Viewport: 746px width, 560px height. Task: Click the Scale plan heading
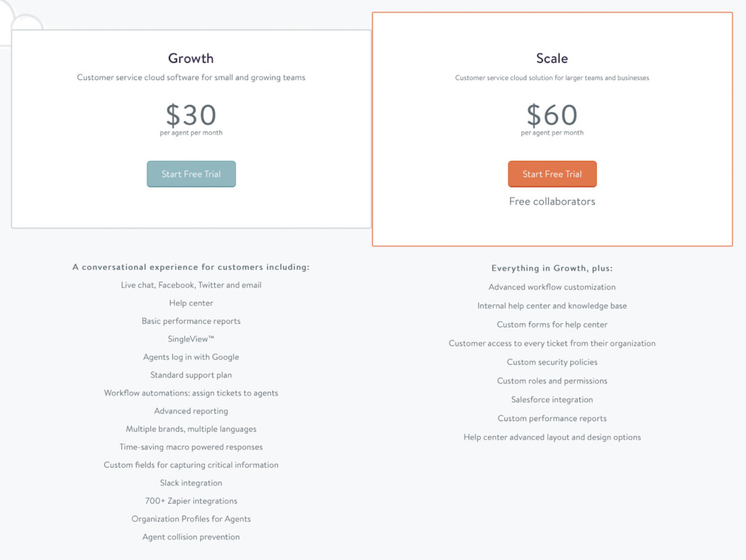[x=552, y=58]
